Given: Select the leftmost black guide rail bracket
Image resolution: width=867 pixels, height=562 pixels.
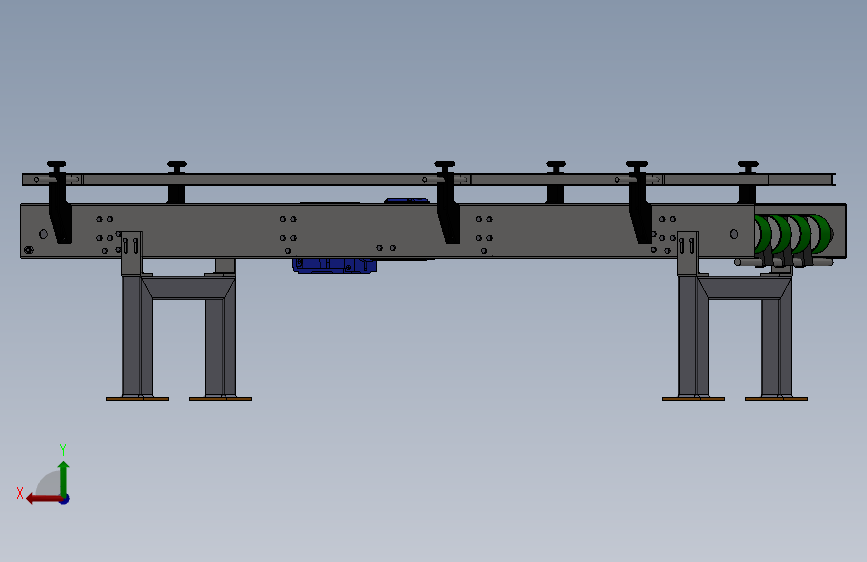Looking at the screenshot, I should pos(59,202).
